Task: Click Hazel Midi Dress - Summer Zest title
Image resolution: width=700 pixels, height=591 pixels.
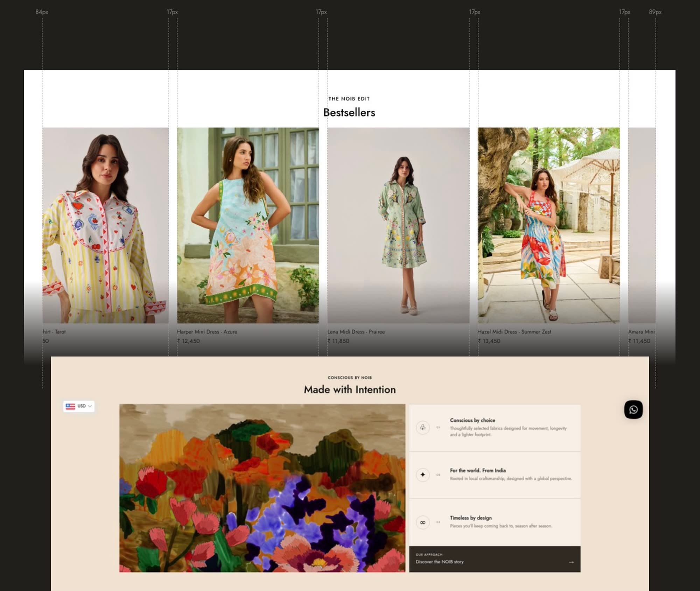Action: click(514, 332)
